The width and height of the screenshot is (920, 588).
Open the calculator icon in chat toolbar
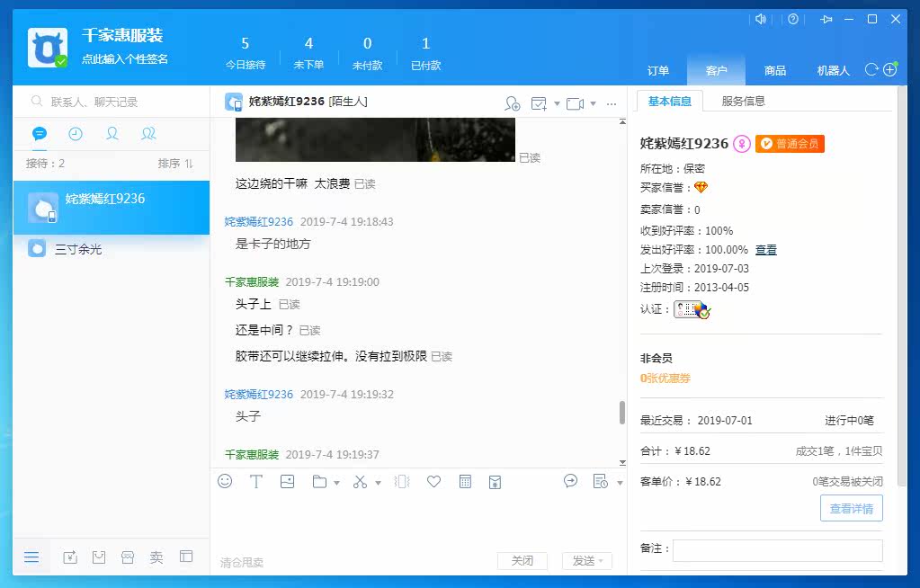pos(465,482)
